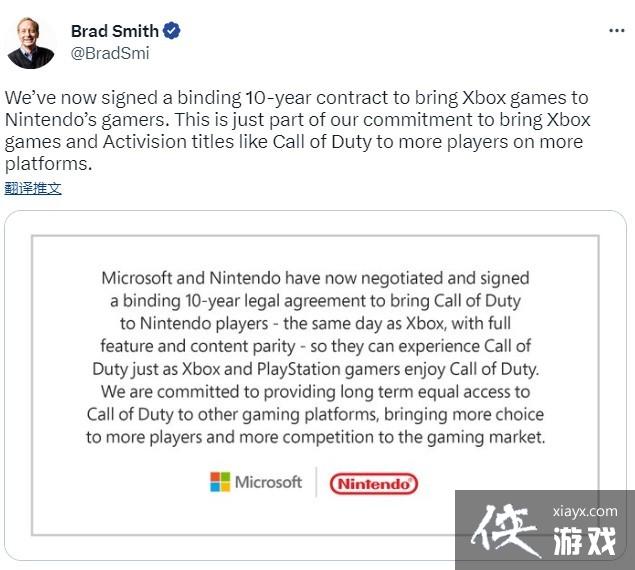Click the Microsoft four-square logo
635x570 pixels.
220,482
